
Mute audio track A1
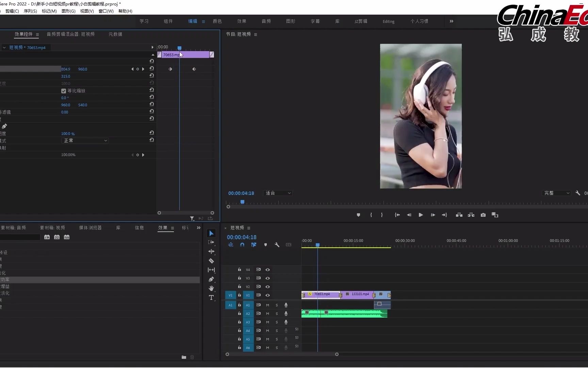(267, 305)
